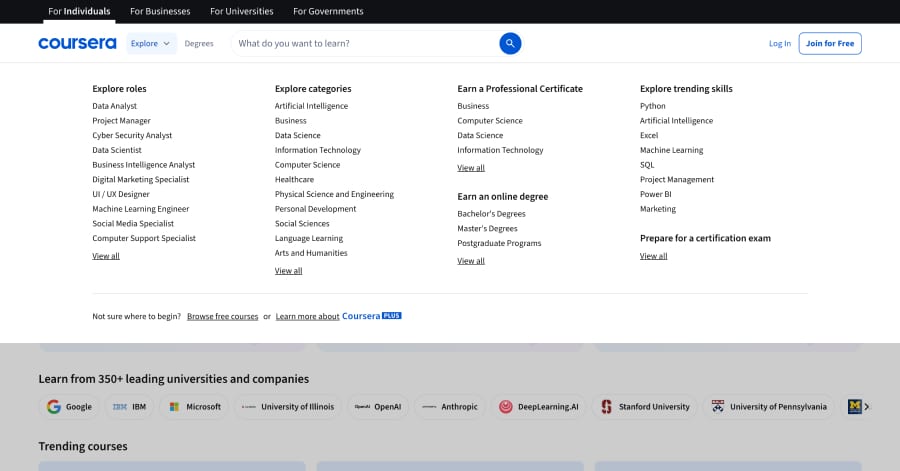Open the SQL trending skill

click(647, 165)
